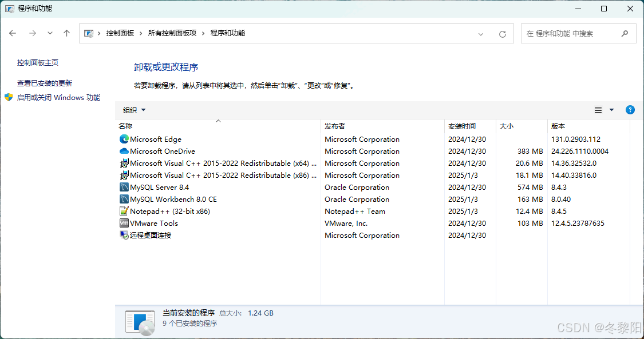The height and width of the screenshot is (339, 644).
Task: Sort by the 安装时间 column header
Action: coord(471,126)
